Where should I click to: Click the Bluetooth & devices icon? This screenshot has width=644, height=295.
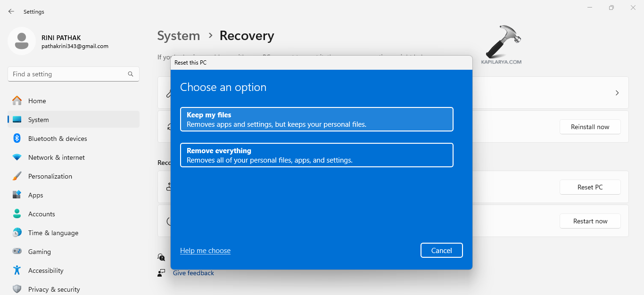click(x=17, y=139)
